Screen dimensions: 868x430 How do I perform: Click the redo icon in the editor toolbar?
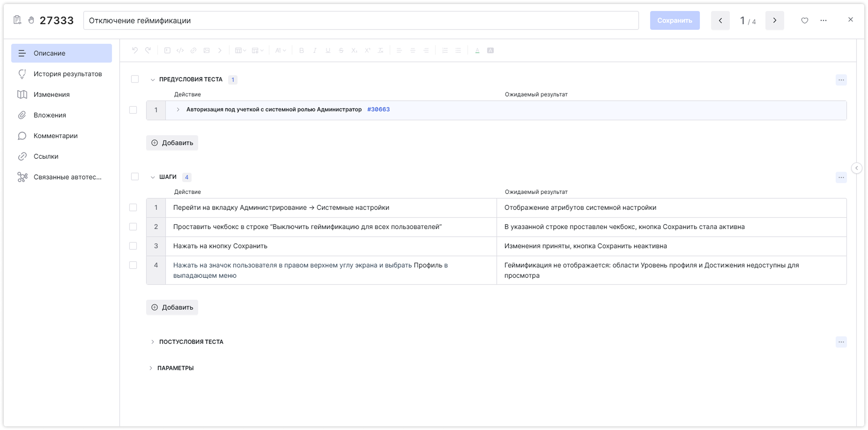click(x=148, y=50)
